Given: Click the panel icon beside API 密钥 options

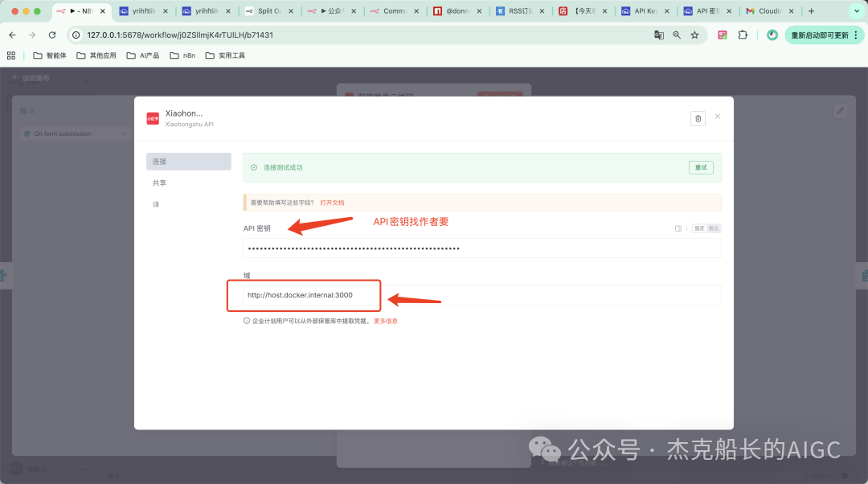Looking at the screenshot, I should click(678, 228).
